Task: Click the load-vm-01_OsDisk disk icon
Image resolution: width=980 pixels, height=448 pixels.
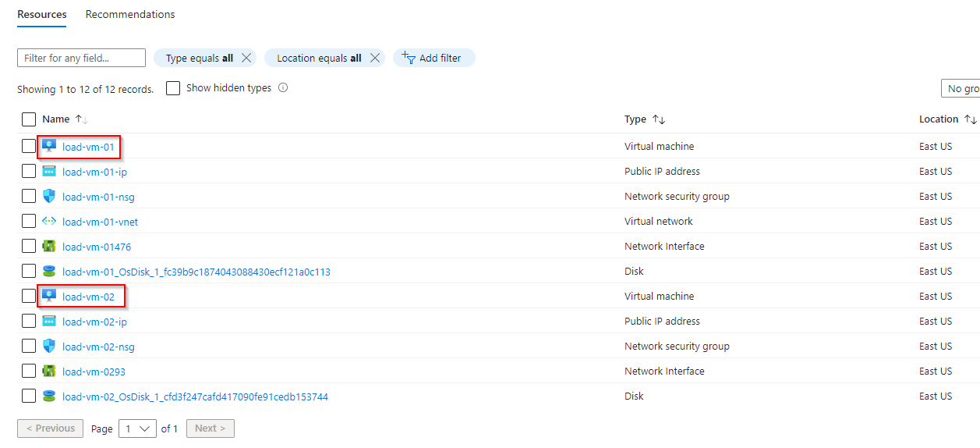Action: click(x=49, y=271)
